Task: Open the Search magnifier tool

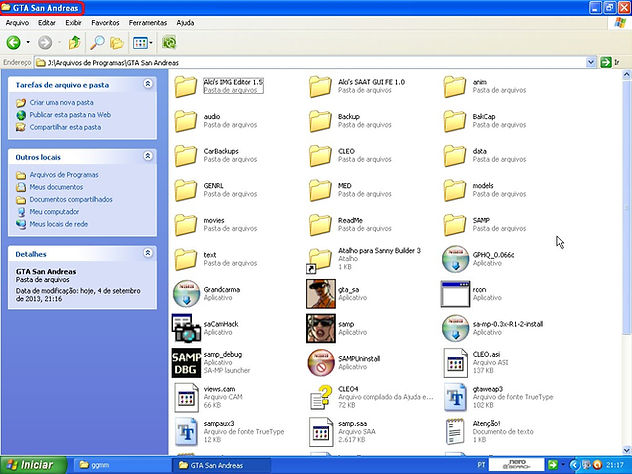Action: point(97,42)
